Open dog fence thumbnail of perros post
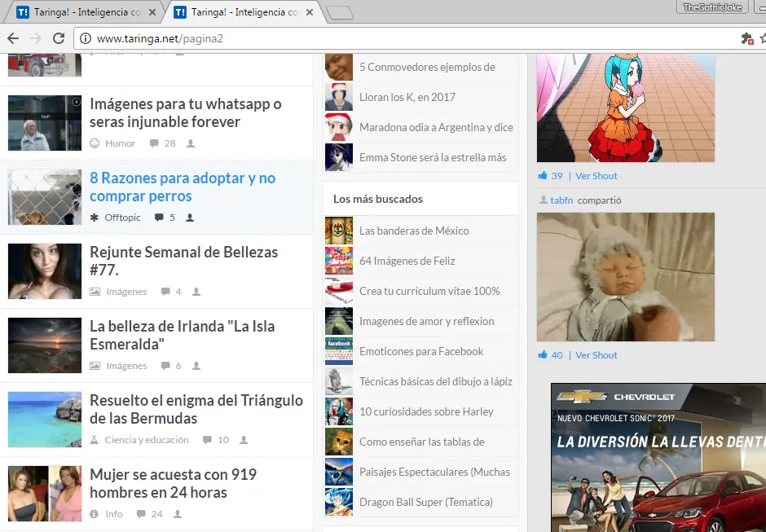 point(45,197)
